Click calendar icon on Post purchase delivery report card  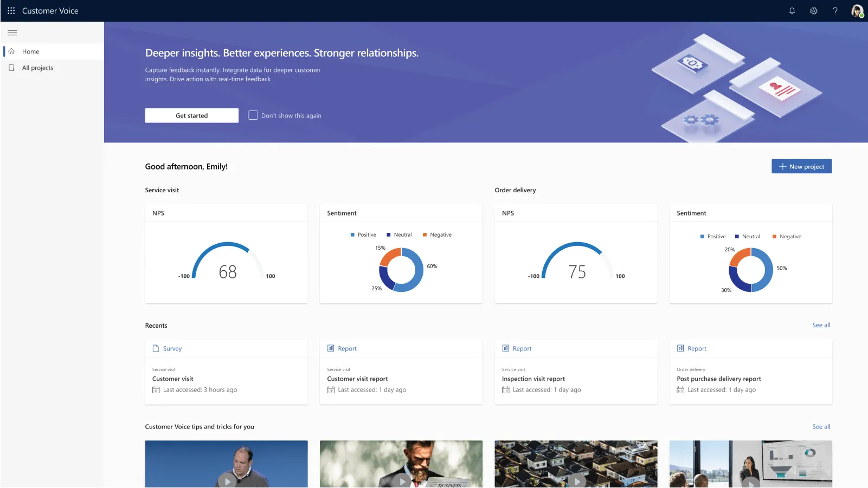tap(680, 390)
